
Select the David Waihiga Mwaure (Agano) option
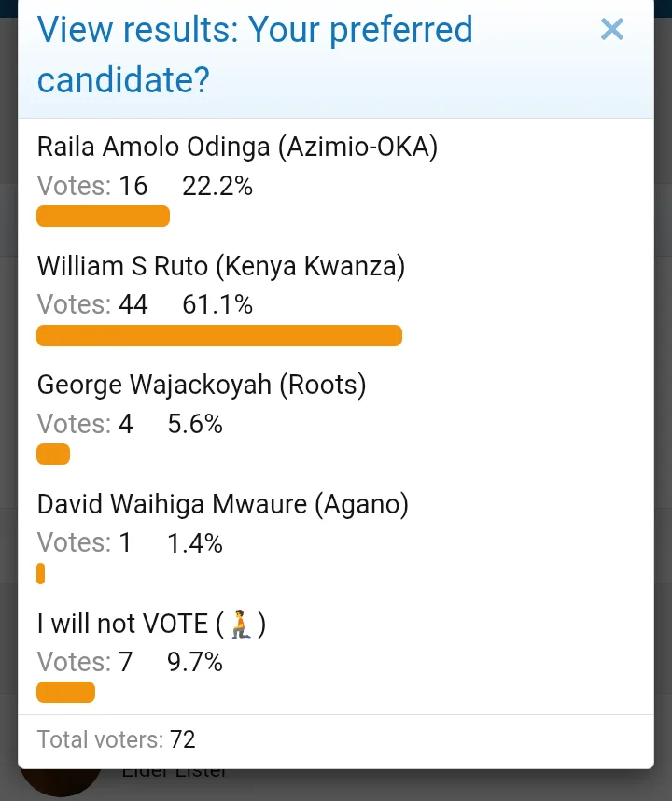pos(223,504)
